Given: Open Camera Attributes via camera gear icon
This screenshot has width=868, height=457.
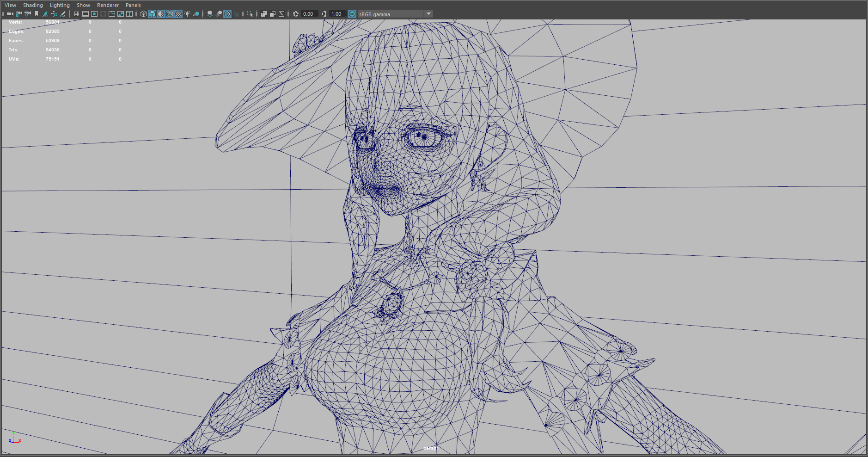Looking at the screenshot, I should pos(27,14).
